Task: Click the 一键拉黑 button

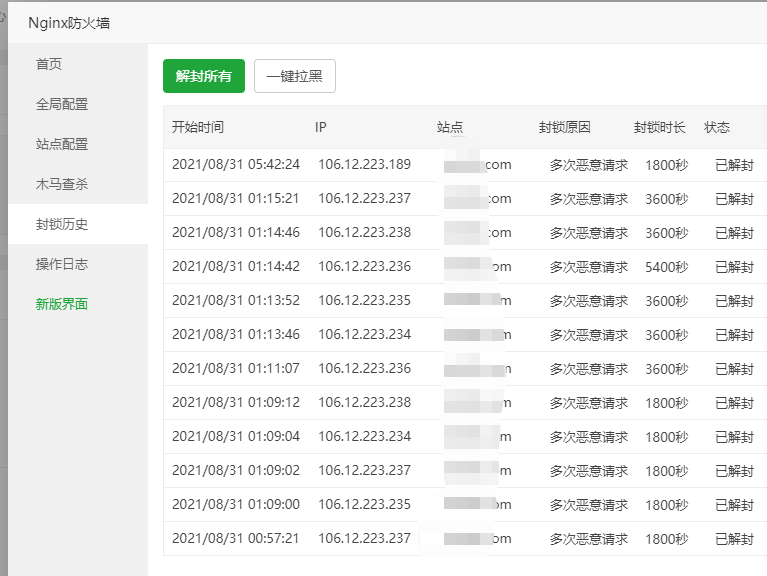Action: (x=295, y=76)
